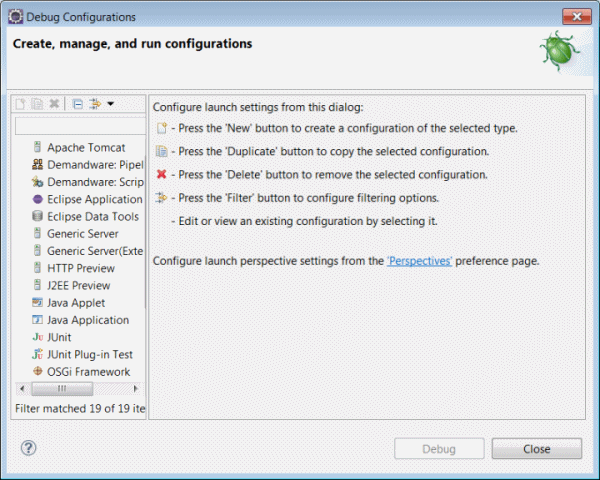This screenshot has height=480, width=600.
Task: Click the 'Filter matched 19 of 19' status text
Action: click(80, 408)
